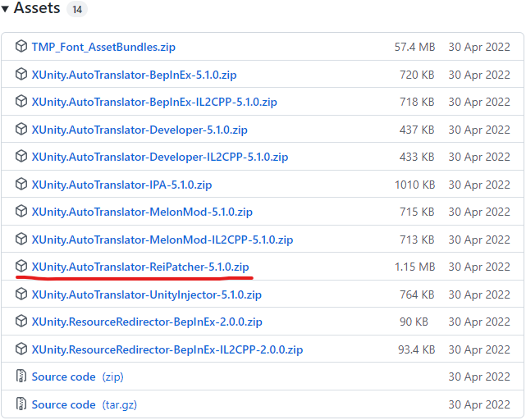Open the Source code (zip) link
The height and width of the screenshot is (420, 526).
click(64, 377)
